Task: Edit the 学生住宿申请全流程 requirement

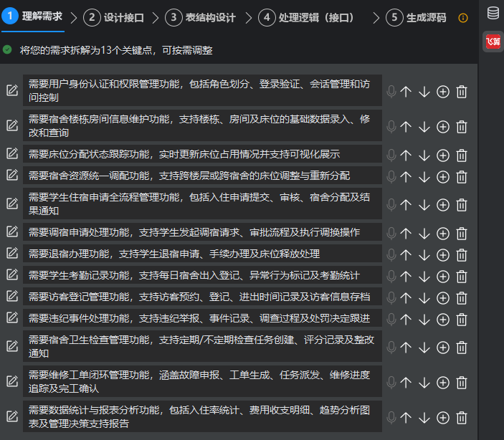Action: [12, 204]
